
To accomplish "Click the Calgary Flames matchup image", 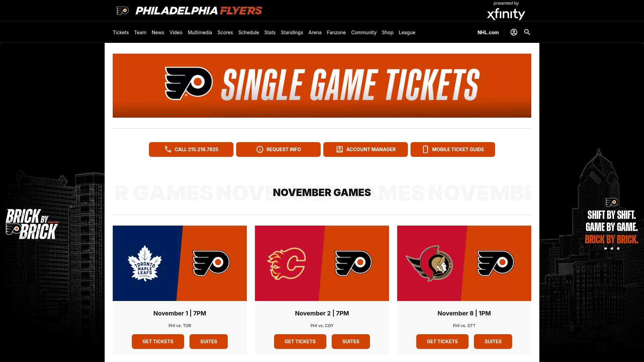I will pyautogui.click(x=322, y=263).
